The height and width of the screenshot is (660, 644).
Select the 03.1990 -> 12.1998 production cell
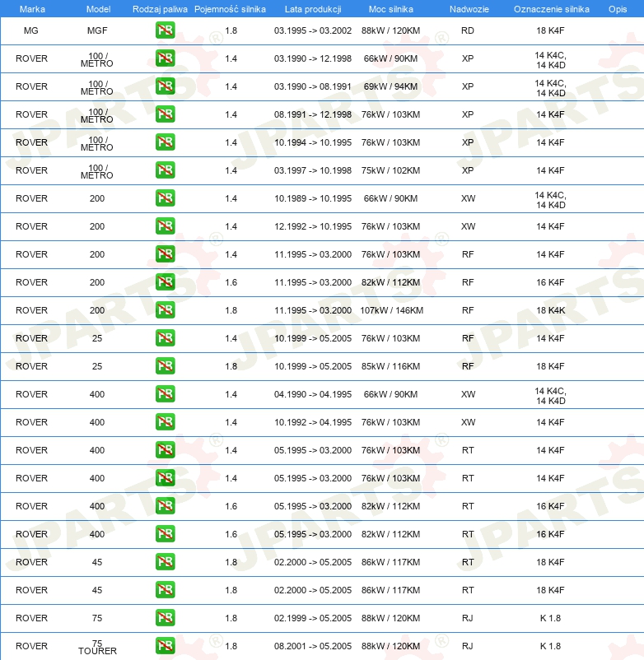point(312,58)
